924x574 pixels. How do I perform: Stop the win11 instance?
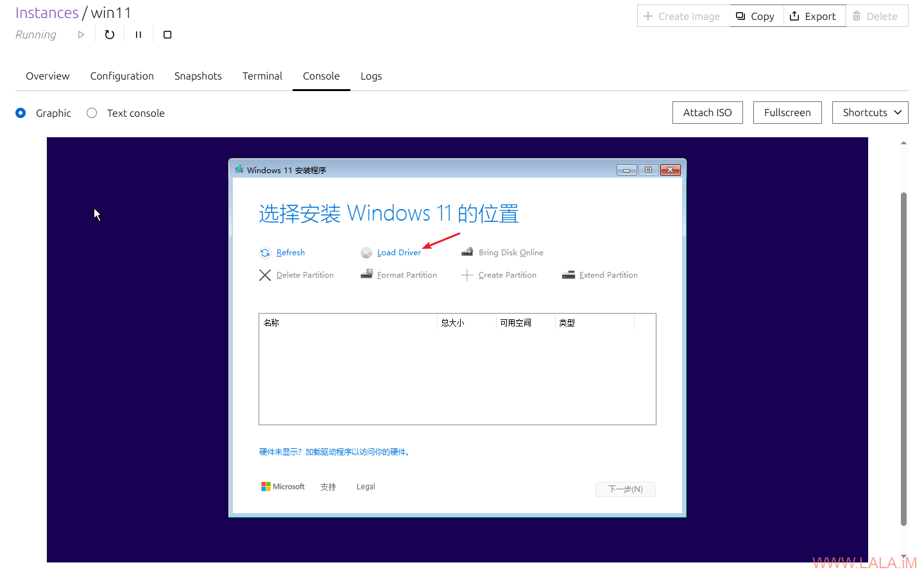pos(167,35)
